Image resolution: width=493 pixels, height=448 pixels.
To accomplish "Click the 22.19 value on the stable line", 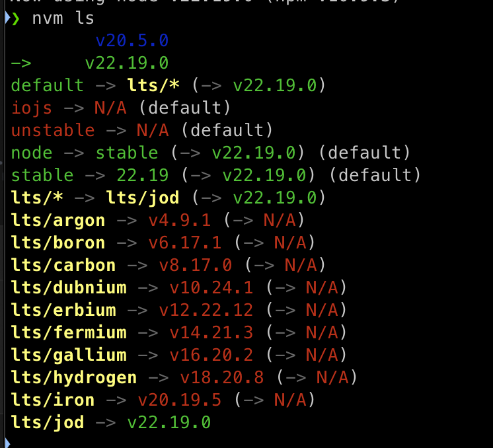I will pyautogui.click(x=143, y=175).
